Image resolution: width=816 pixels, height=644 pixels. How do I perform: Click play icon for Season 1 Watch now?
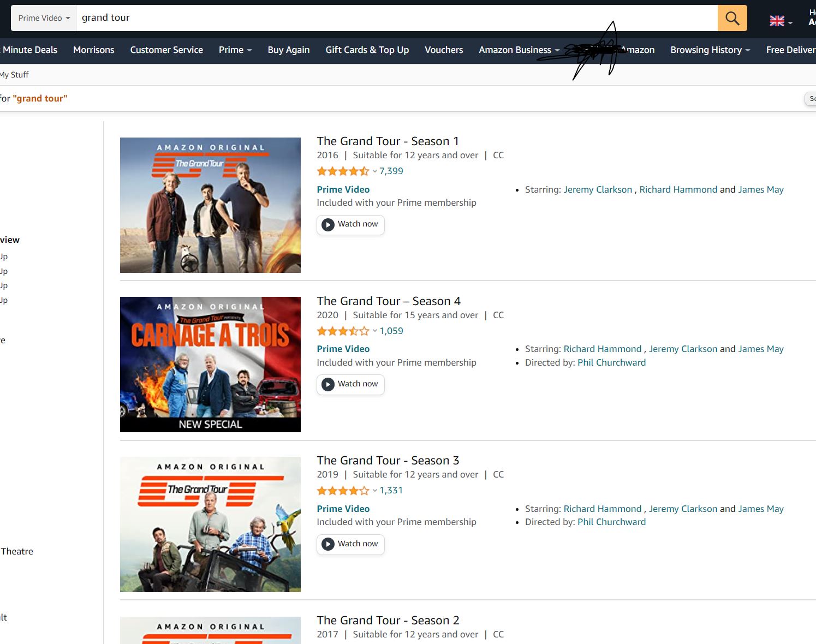click(328, 225)
